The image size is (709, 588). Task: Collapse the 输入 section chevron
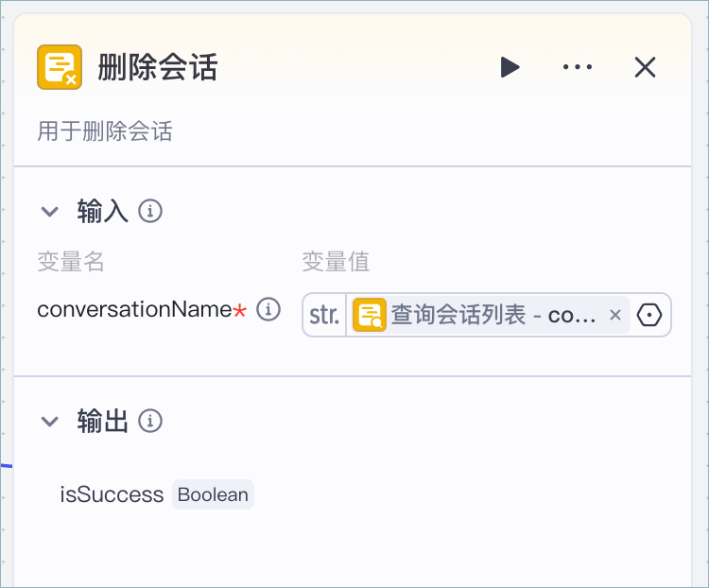coord(50,211)
